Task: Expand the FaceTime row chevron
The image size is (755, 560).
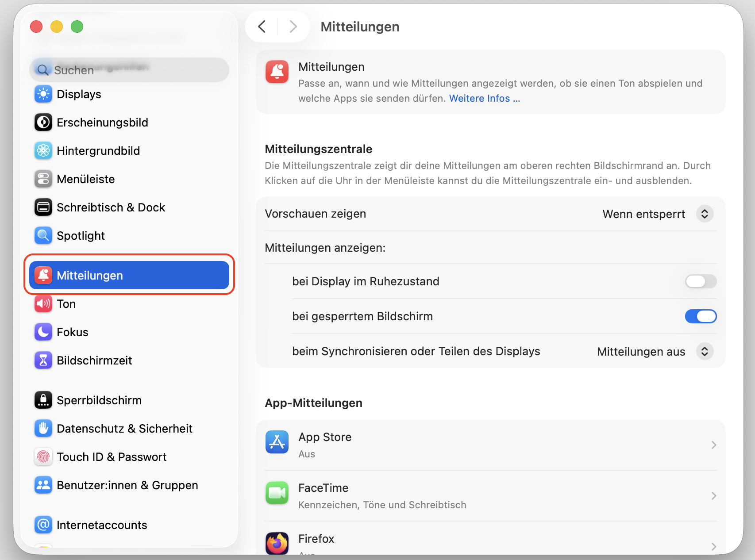Action: [x=713, y=496]
